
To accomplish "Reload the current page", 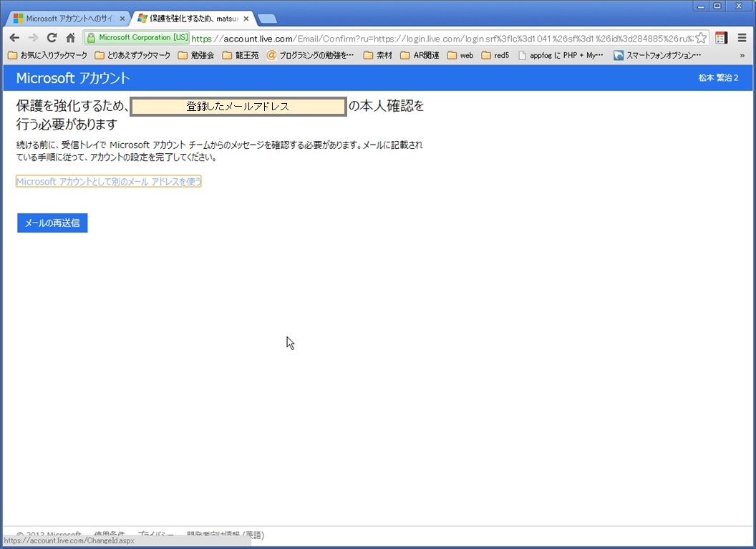I will [52, 38].
